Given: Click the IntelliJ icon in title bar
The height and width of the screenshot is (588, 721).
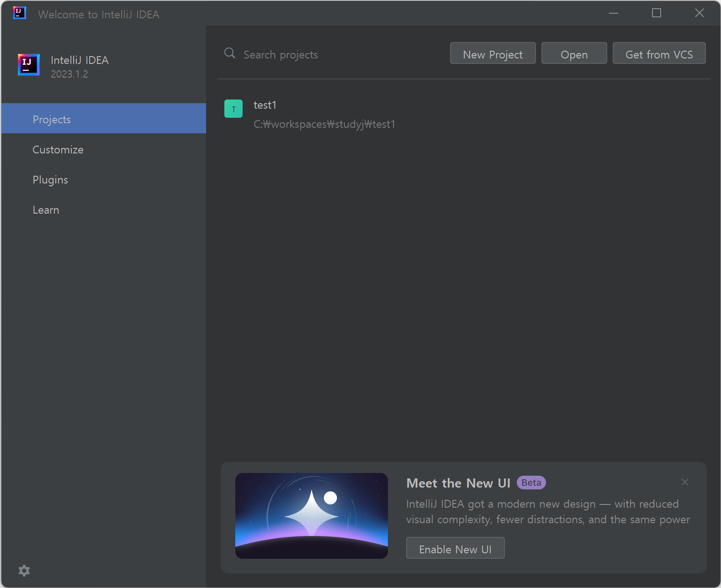Looking at the screenshot, I should (20, 13).
